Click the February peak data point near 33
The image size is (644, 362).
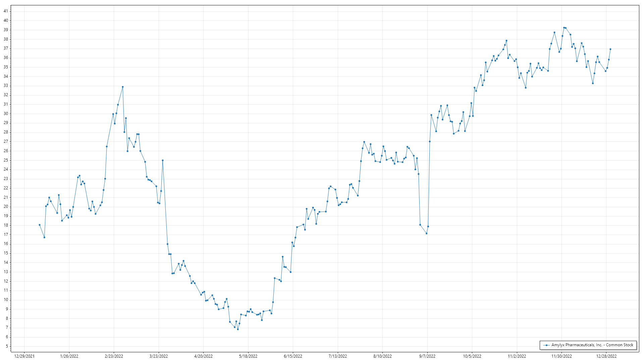(x=123, y=87)
